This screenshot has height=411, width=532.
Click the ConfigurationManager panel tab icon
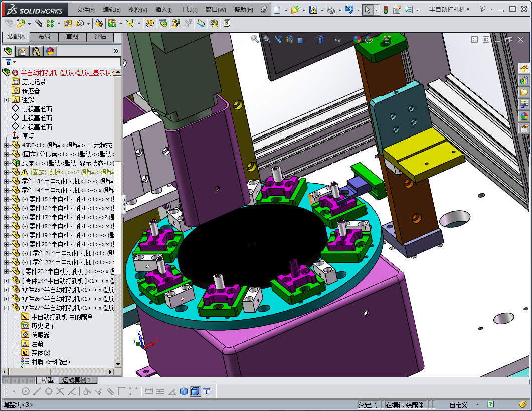tap(37, 51)
